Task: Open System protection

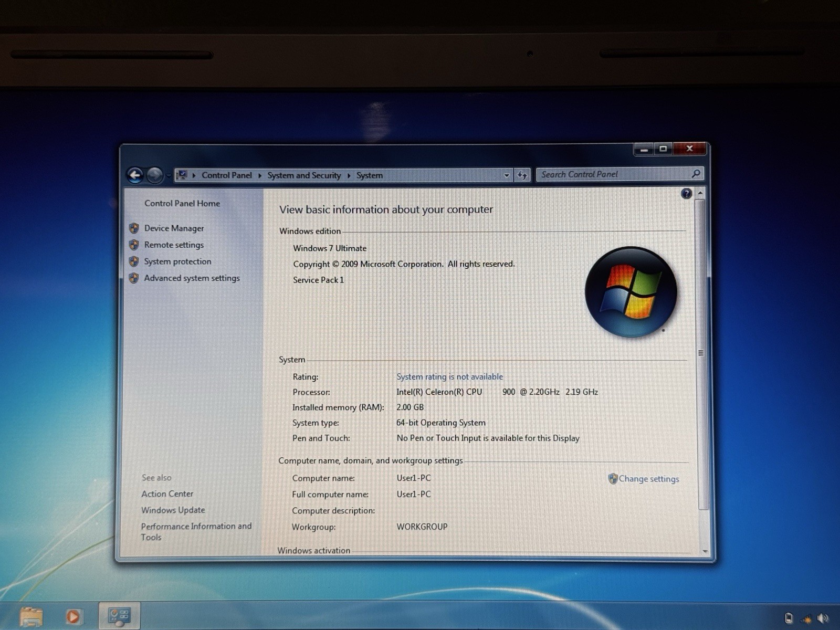Action: pyautogui.click(x=177, y=261)
